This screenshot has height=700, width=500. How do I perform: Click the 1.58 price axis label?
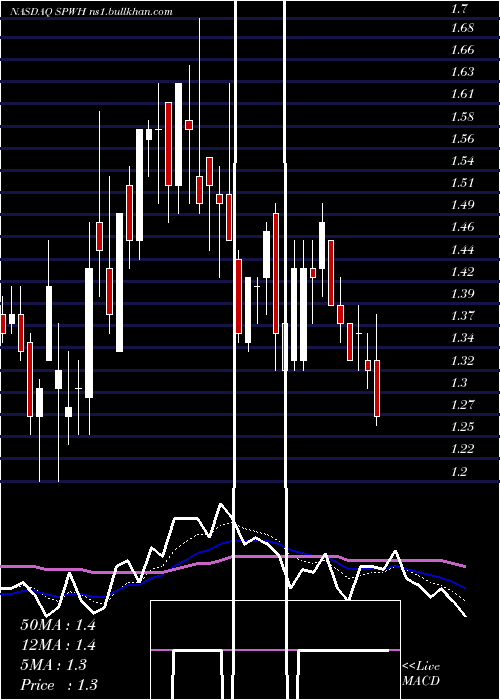point(462,117)
